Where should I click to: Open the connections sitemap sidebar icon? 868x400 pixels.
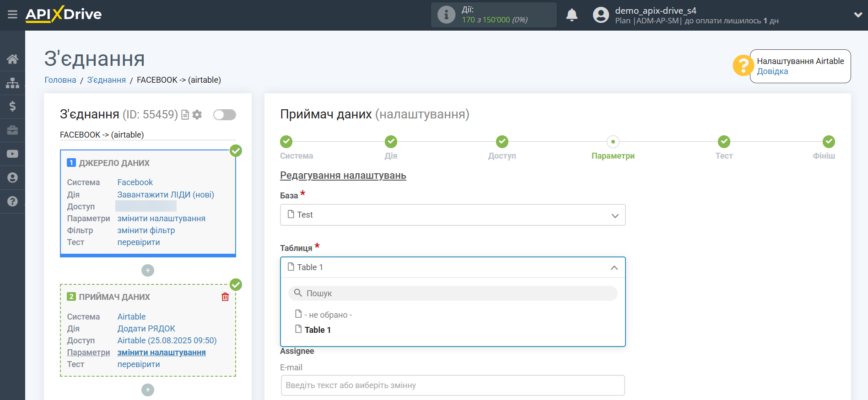12,83
